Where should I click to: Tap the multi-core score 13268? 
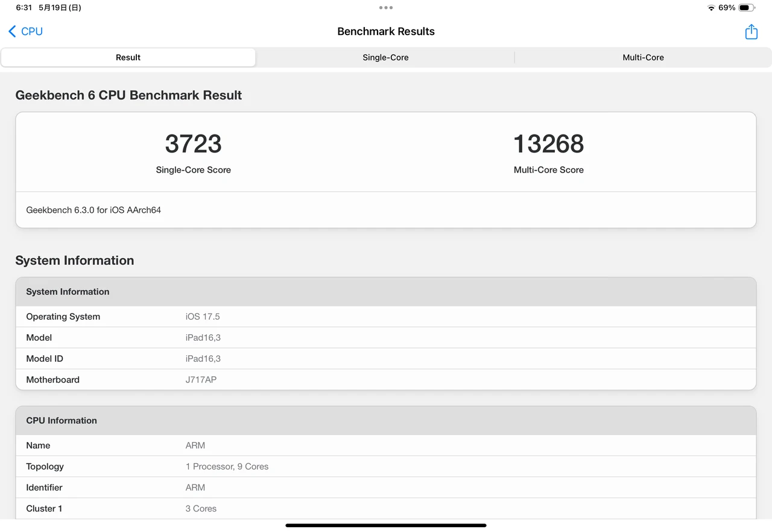coord(548,144)
